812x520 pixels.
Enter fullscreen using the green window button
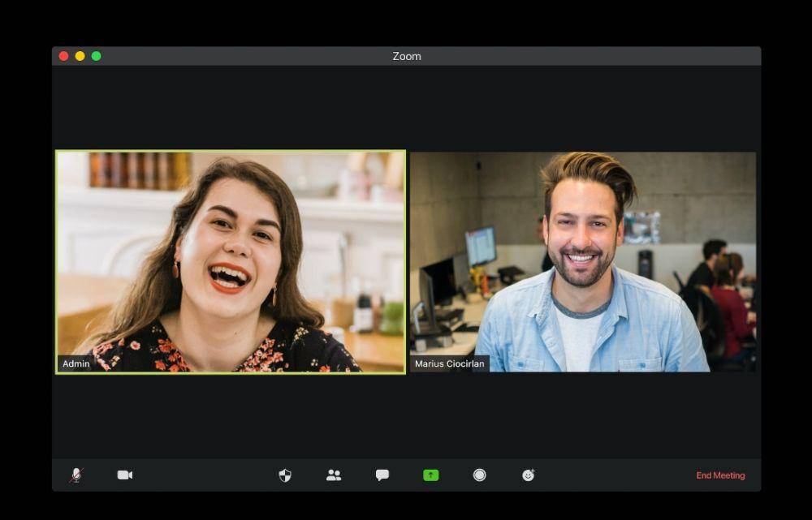point(97,56)
